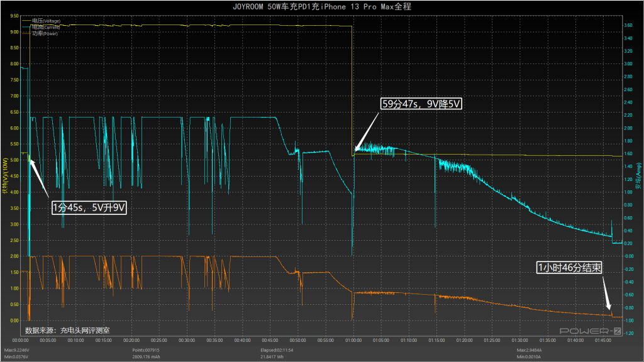Click the Min:0.0376V readout

pyautogui.click(x=16, y=357)
